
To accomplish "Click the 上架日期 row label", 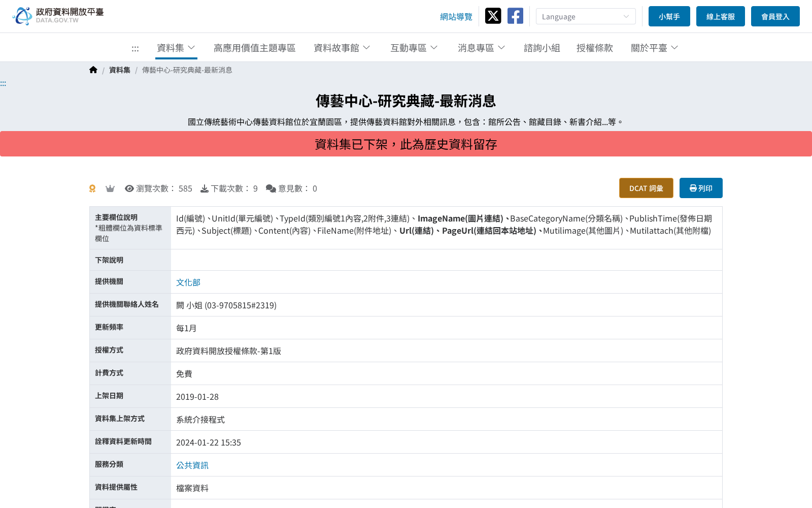I will coord(109,396).
